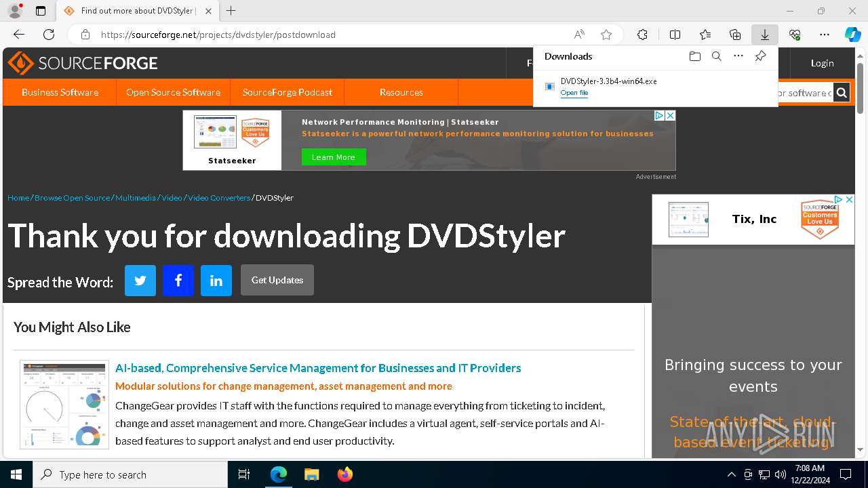Viewport: 868px width, 488px height.
Task: Close the Statseeker banner ad
Action: click(670, 116)
